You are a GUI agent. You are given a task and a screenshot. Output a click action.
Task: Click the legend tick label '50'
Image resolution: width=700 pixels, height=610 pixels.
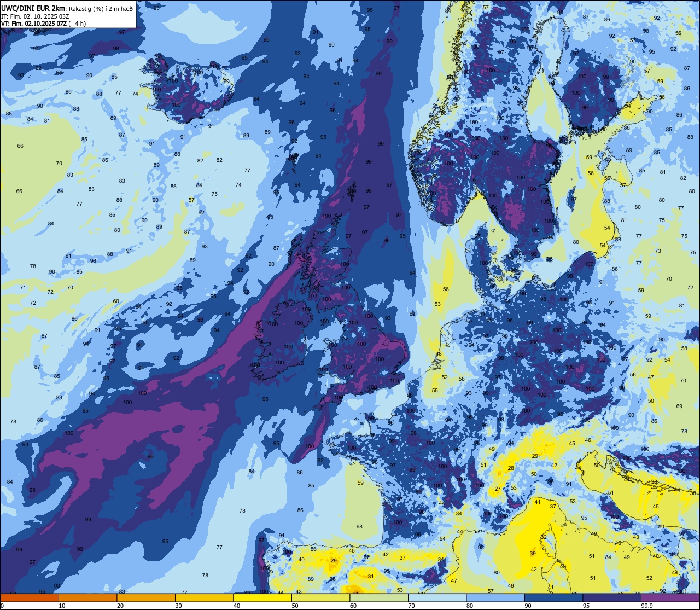[x=295, y=606]
